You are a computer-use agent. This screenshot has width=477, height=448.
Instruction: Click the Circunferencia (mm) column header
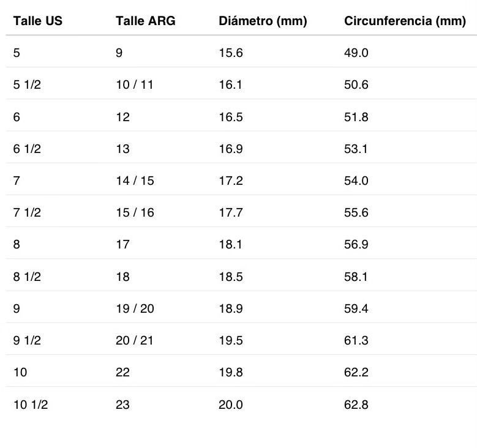[405, 21]
